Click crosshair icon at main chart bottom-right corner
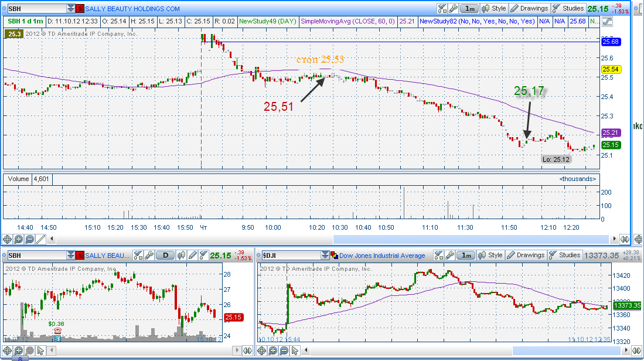 point(638,239)
